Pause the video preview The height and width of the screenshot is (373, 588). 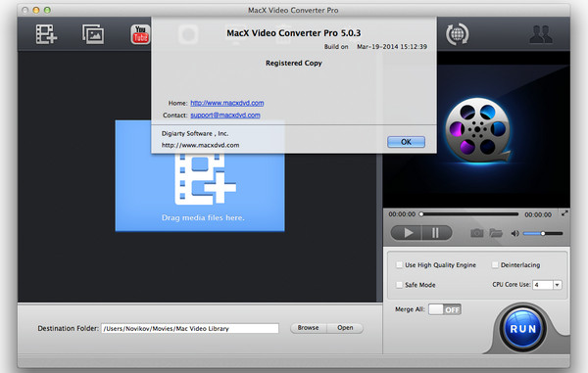pyautogui.click(x=436, y=233)
